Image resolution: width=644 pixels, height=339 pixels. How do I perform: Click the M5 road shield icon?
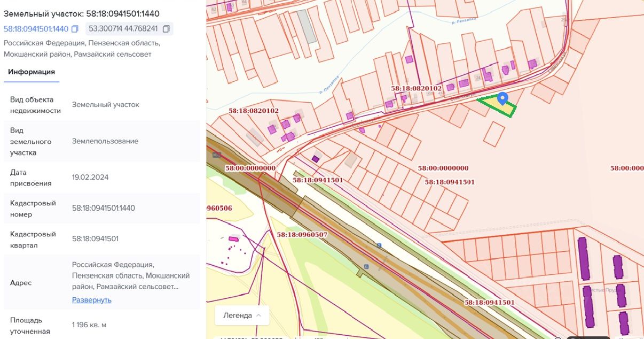tap(216, 155)
